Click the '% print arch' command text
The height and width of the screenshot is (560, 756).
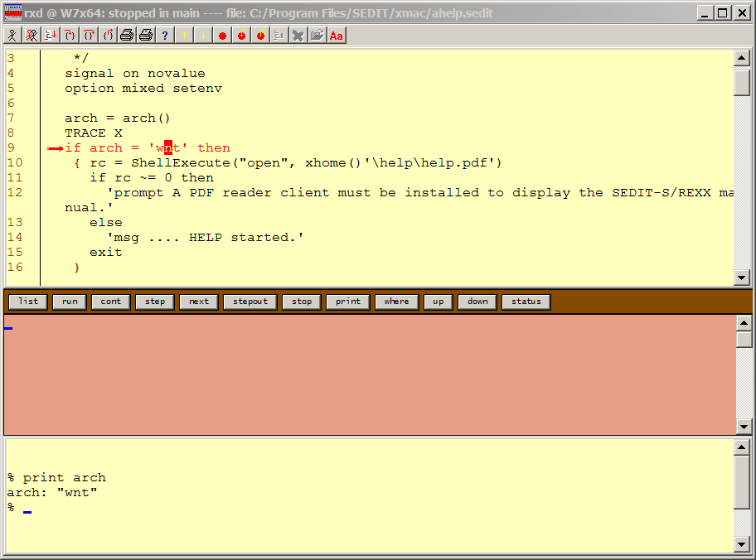[x=56, y=478]
